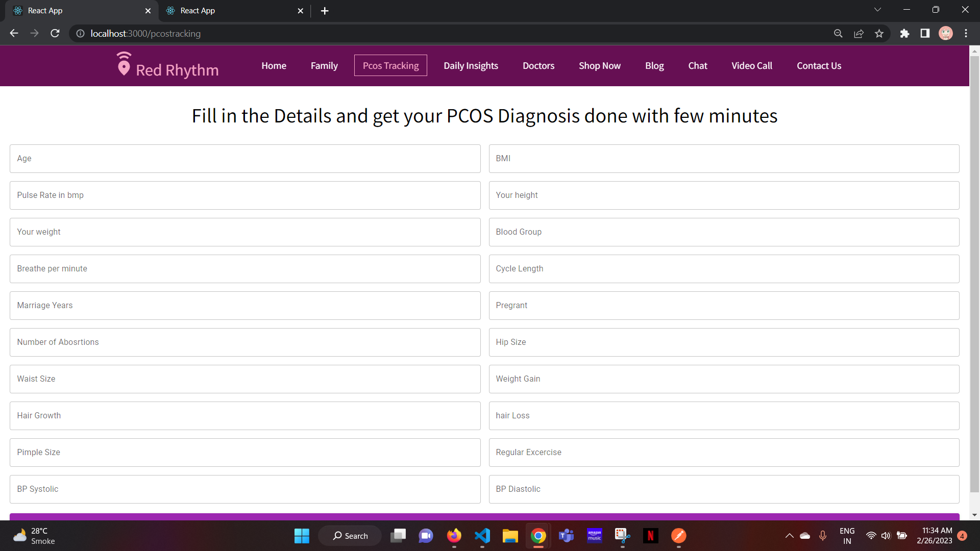Open the Shop Now link
The height and width of the screenshot is (551, 980).
pos(599,66)
